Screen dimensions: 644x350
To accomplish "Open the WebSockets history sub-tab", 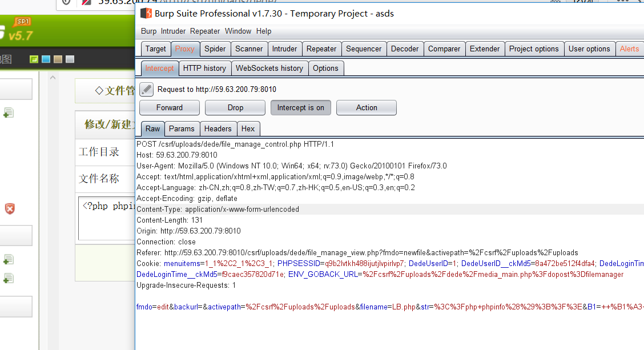I will pyautogui.click(x=269, y=68).
